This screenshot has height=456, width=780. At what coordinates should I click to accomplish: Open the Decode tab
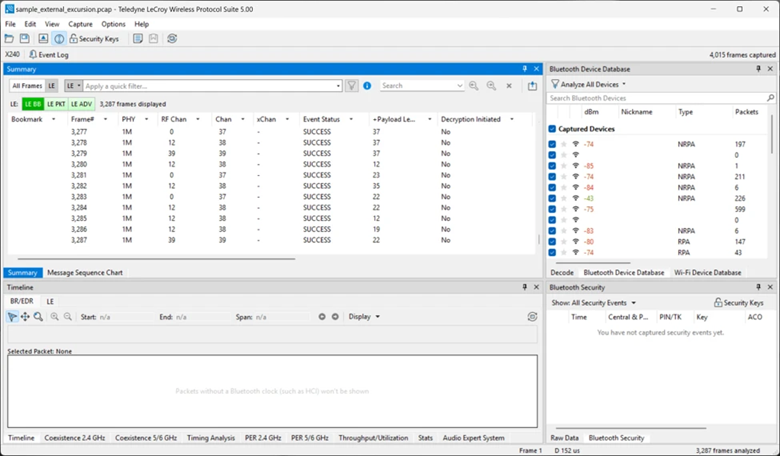[562, 273]
